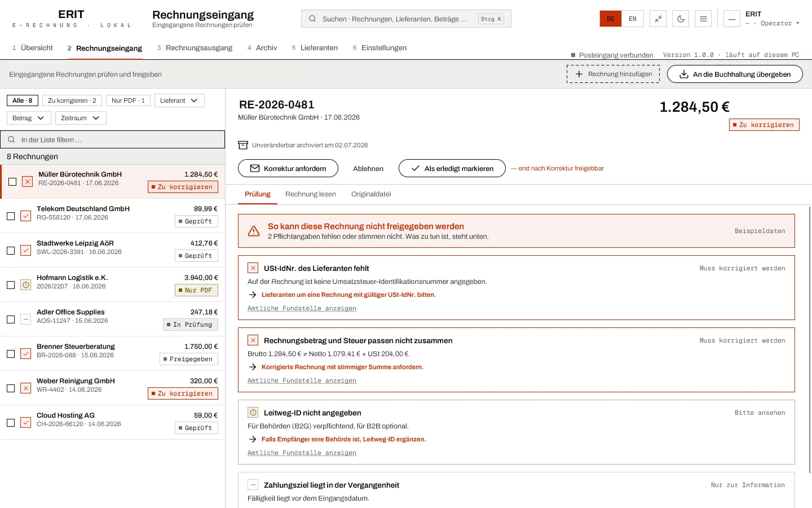Select the Brenner Steuerberatung checkbox
Screen dimensions: 812x508
pyautogui.click(x=11, y=354)
